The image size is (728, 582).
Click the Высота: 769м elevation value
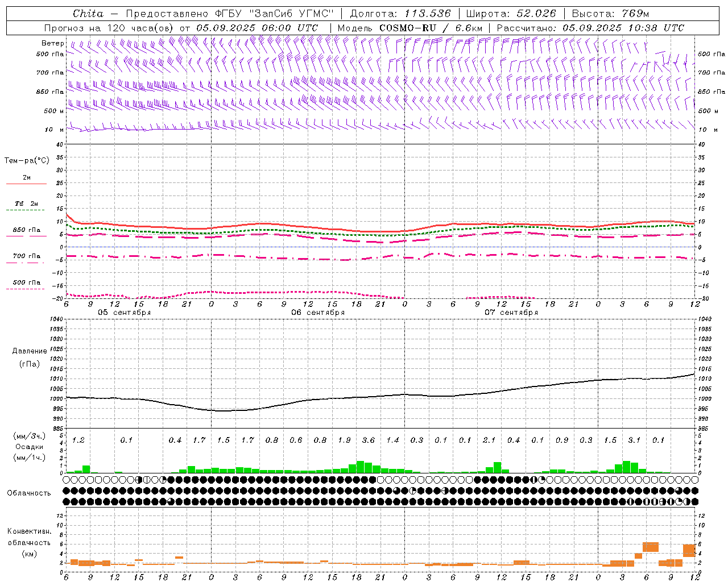pos(610,14)
